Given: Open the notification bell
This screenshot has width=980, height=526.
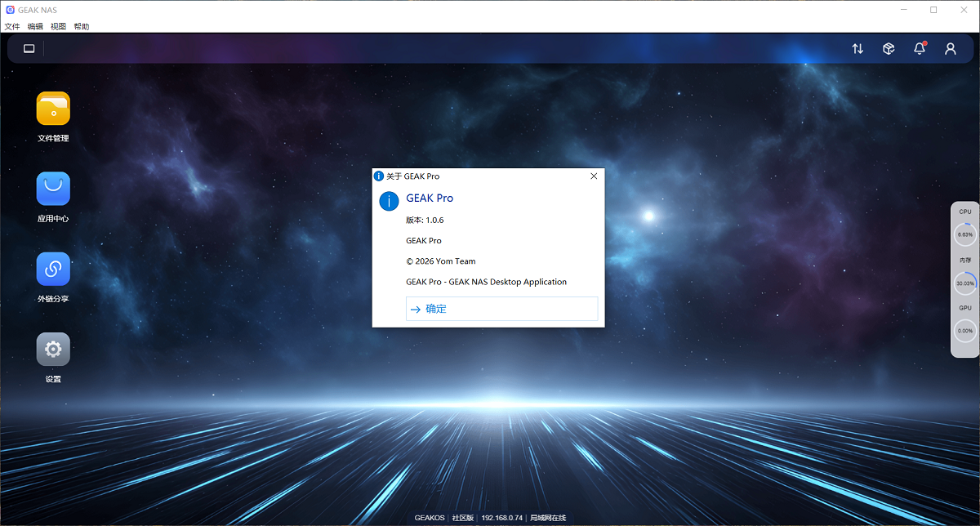Looking at the screenshot, I should (x=920, y=49).
